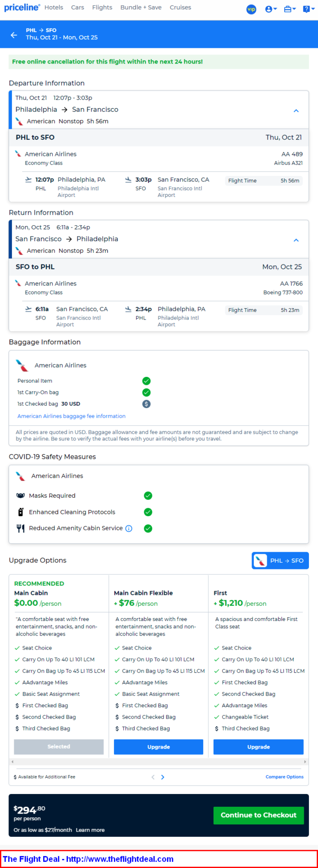Viewport: 318px width, 868px height.
Task: Show previous upgrade options with left chevron
Action: tap(153, 777)
